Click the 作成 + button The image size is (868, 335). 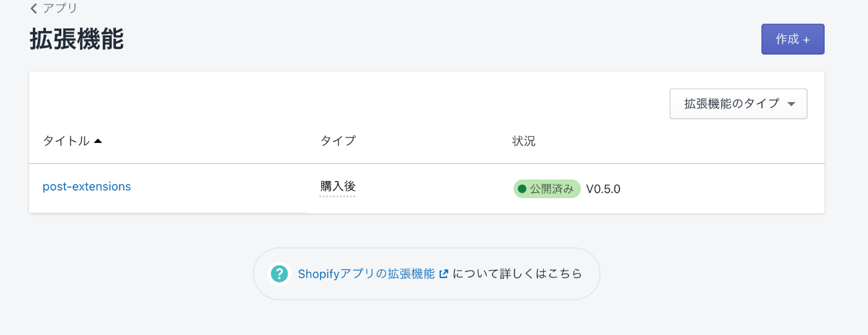792,39
